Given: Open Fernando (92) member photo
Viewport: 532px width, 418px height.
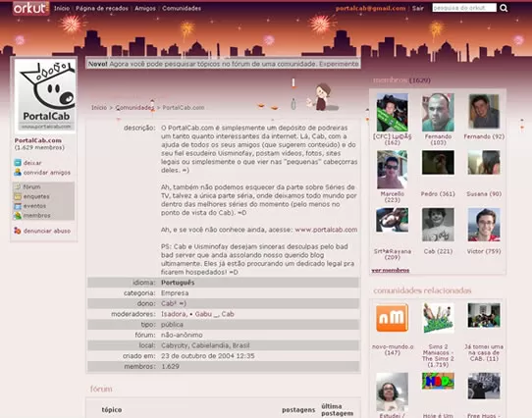Looking at the screenshot, I should point(484,111).
